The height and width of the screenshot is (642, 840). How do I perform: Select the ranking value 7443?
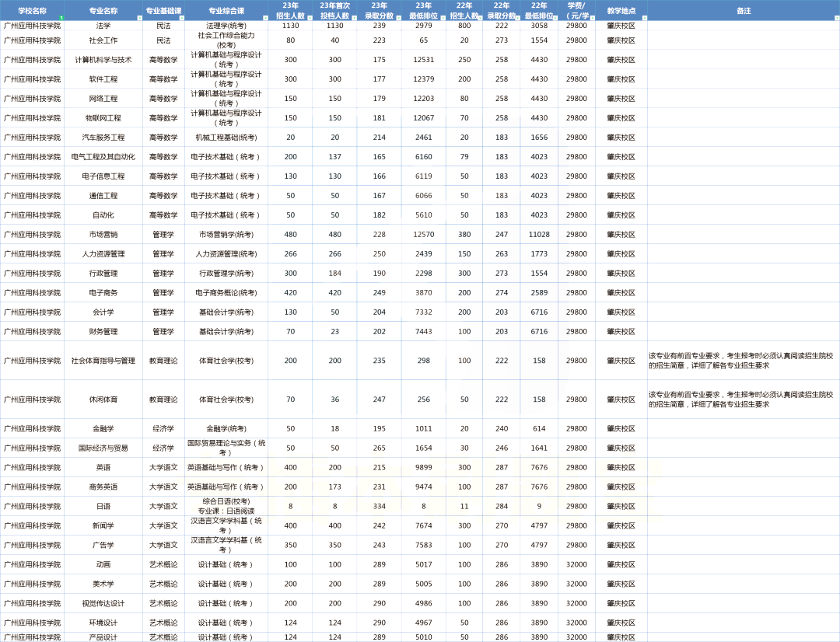coord(424,331)
